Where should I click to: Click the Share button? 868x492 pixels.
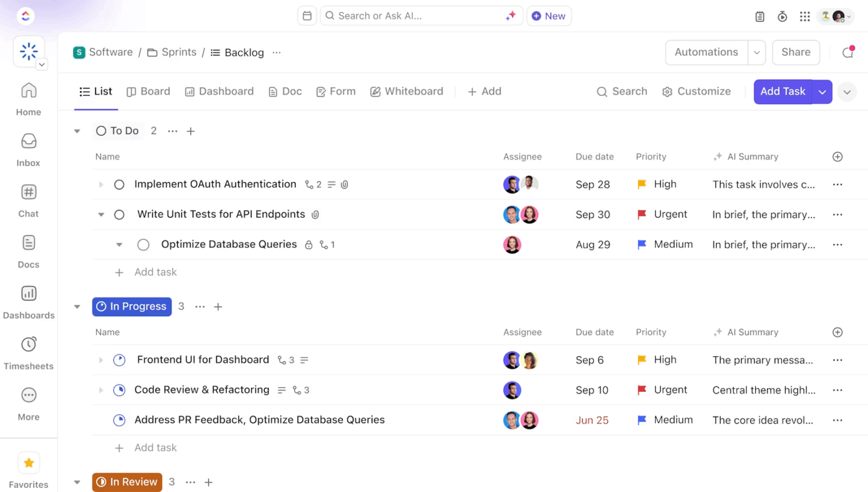tap(795, 52)
